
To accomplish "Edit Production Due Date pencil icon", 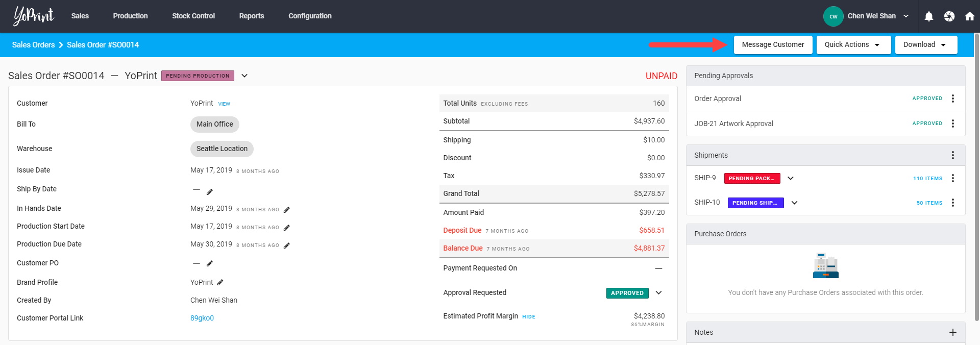I will (x=287, y=245).
